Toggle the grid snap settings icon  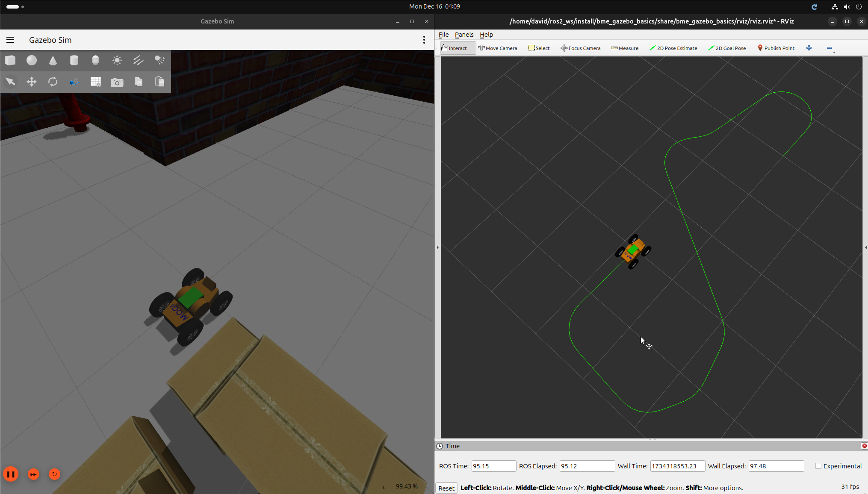click(96, 82)
